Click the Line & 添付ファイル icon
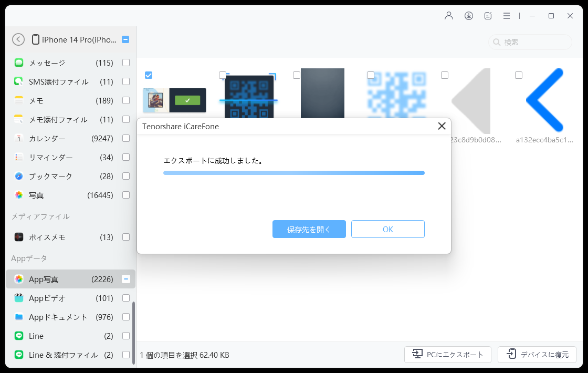The width and height of the screenshot is (588, 373). 19,355
